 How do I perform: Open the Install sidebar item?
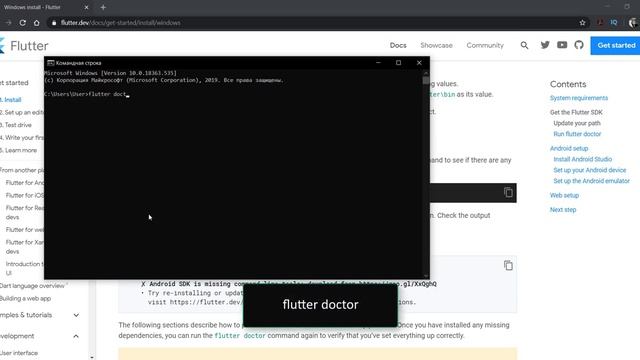tap(11, 100)
